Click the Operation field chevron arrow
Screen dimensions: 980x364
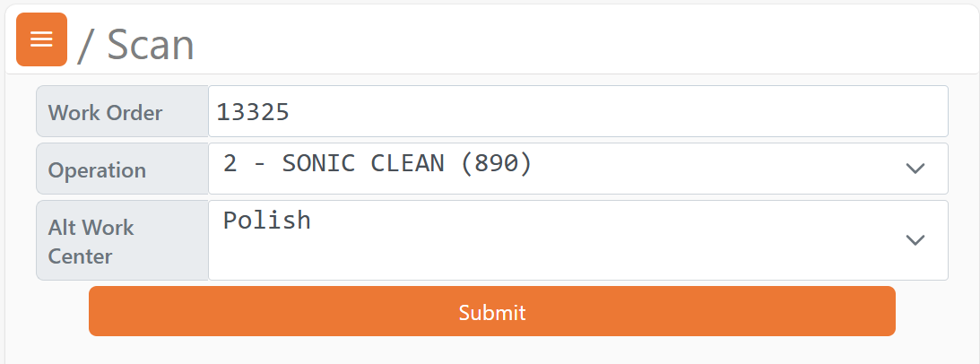coord(915,169)
